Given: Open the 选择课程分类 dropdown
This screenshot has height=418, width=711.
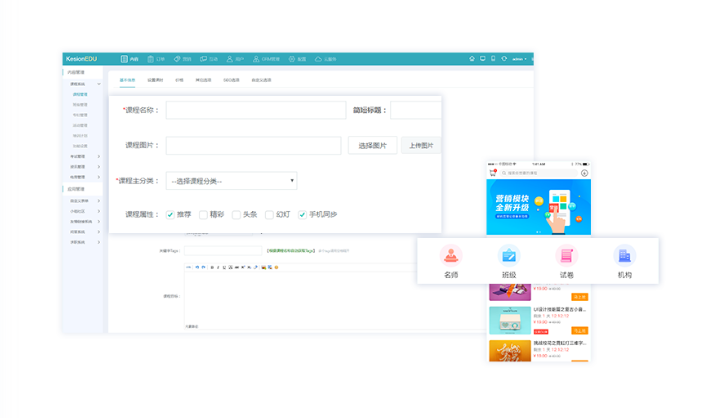Looking at the screenshot, I should [x=231, y=181].
